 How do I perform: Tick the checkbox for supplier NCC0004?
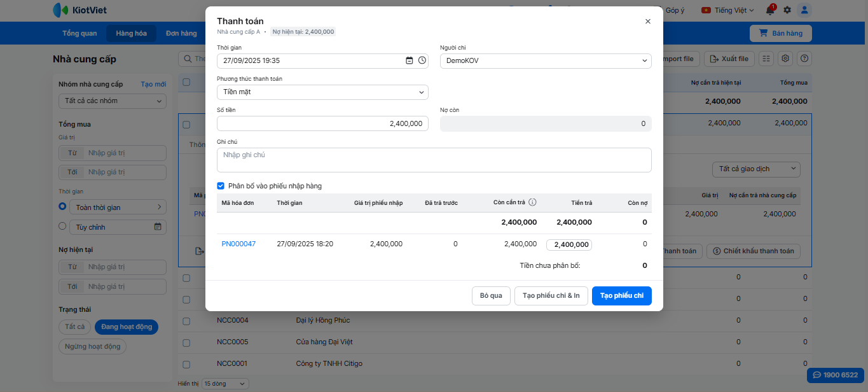click(x=186, y=320)
